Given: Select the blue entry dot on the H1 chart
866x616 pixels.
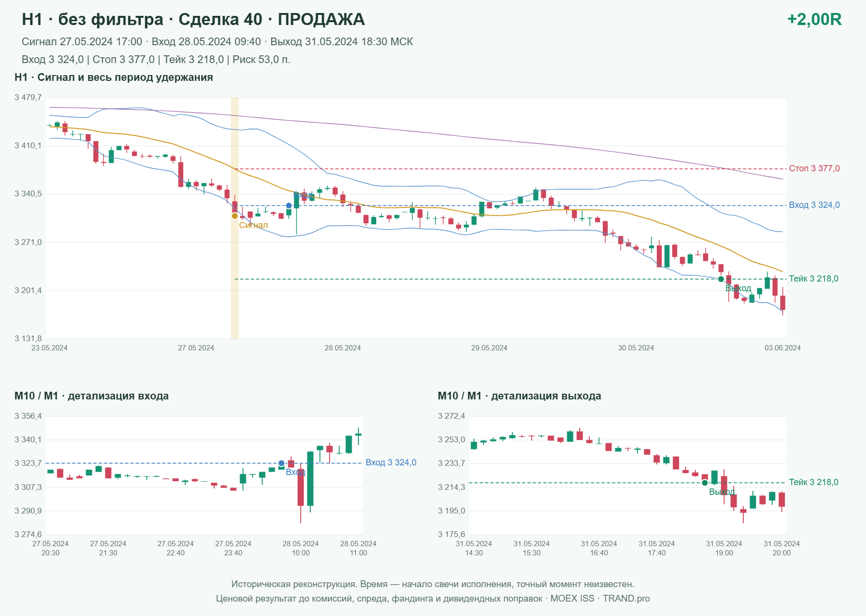Looking at the screenshot, I should pyautogui.click(x=289, y=205).
